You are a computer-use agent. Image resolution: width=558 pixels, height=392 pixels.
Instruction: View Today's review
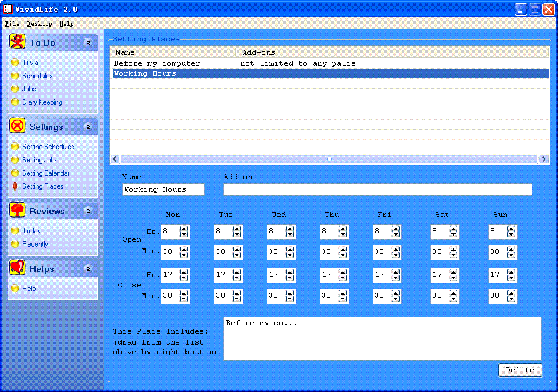coord(31,231)
